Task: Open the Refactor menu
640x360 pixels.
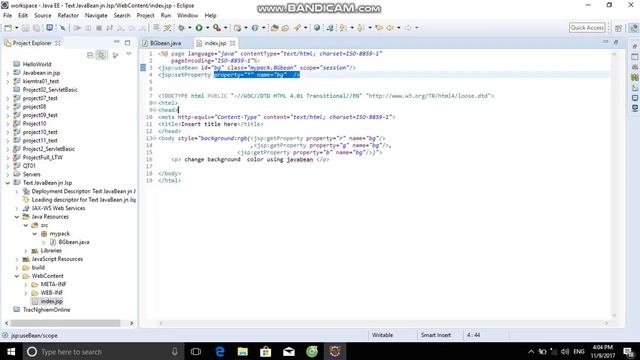Action: 68,16
